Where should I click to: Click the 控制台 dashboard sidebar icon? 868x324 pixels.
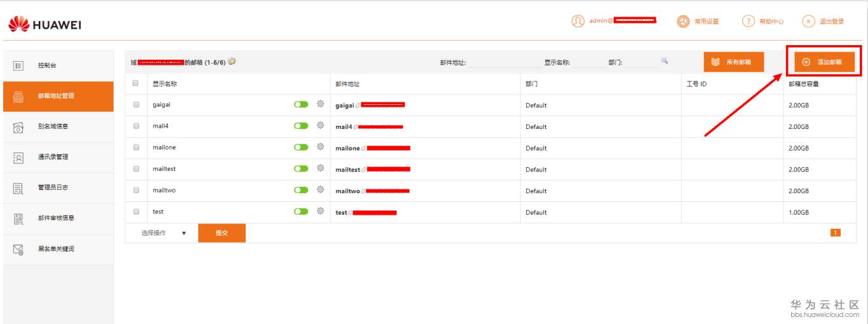click(18, 65)
